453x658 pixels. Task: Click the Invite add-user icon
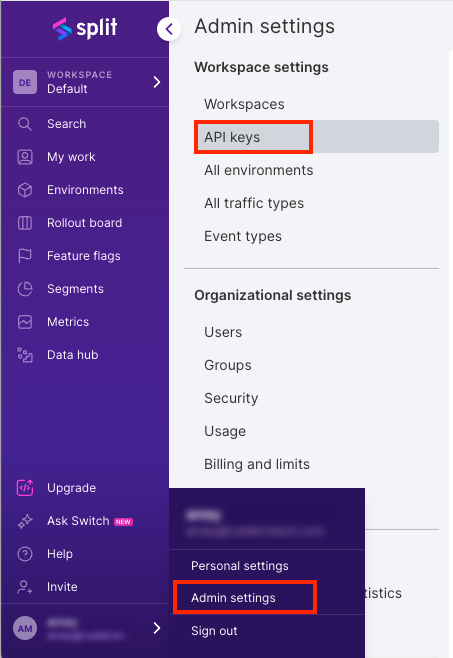[x=25, y=587]
